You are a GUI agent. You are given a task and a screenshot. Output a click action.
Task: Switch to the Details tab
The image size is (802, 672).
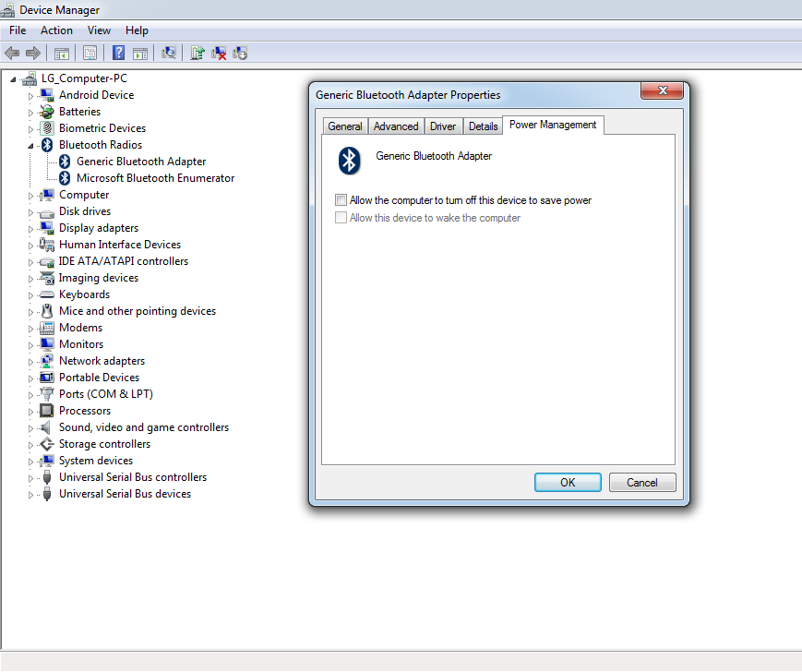pyautogui.click(x=484, y=126)
